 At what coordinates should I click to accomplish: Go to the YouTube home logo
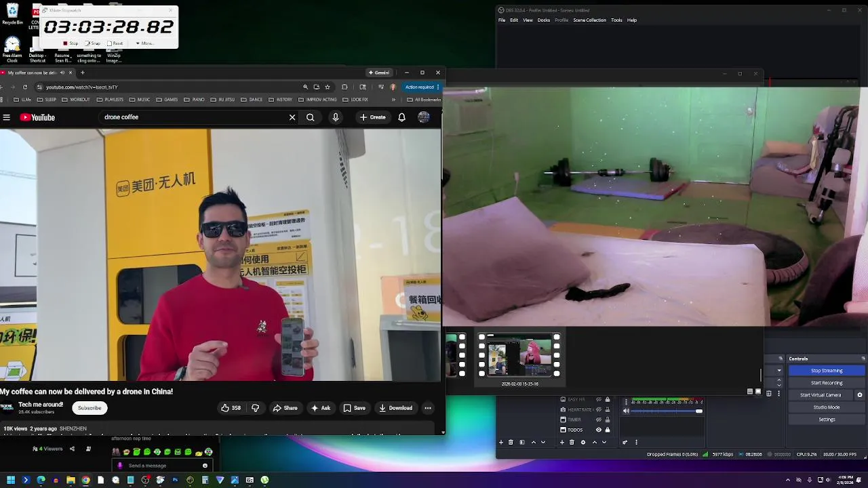37,117
